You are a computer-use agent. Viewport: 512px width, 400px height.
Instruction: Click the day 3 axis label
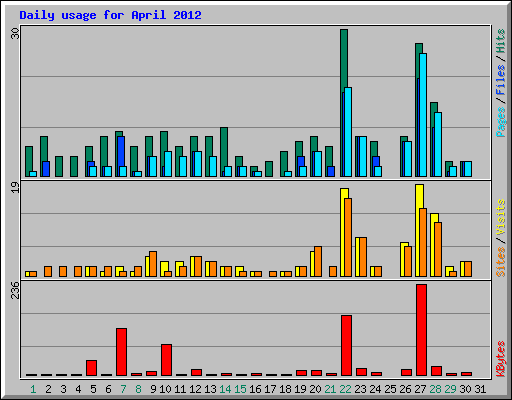pyautogui.click(x=63, y=389)
